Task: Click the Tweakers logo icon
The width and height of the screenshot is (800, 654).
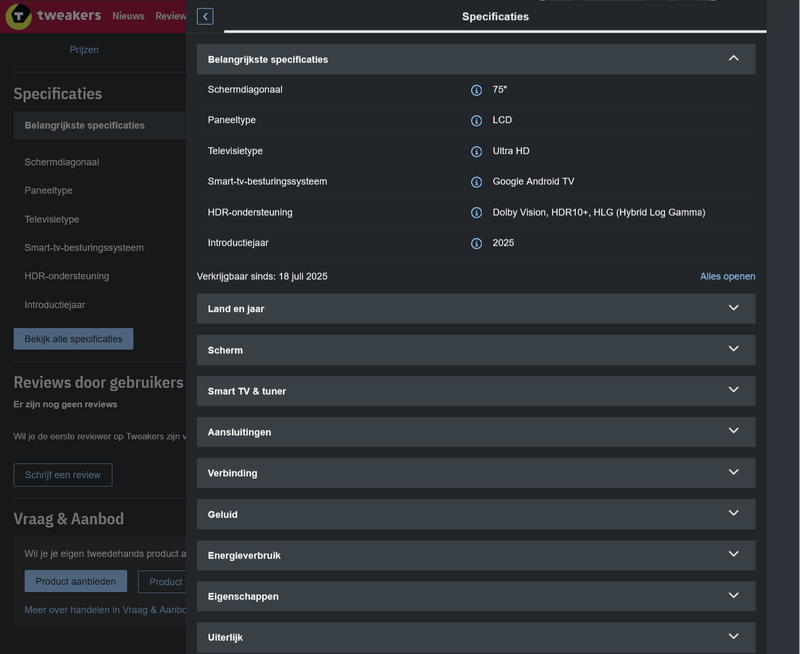Action: (18, 16)
